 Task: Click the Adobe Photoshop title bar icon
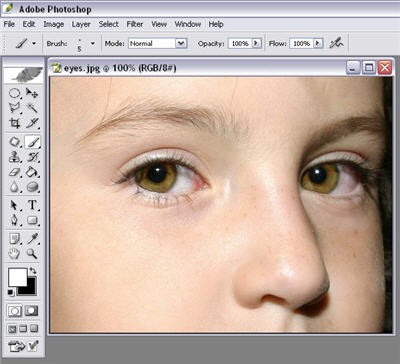pos(7,8)
